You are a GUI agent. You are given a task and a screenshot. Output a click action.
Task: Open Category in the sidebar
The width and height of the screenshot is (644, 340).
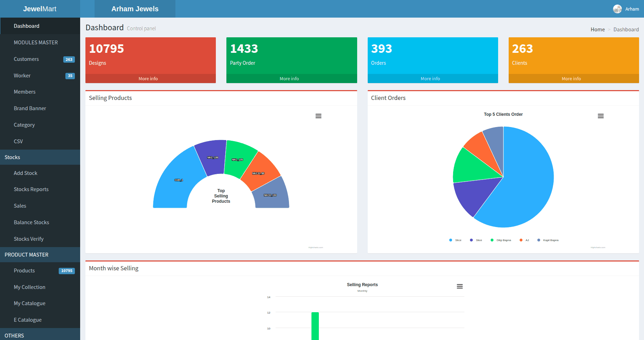(x=40, y=125)
